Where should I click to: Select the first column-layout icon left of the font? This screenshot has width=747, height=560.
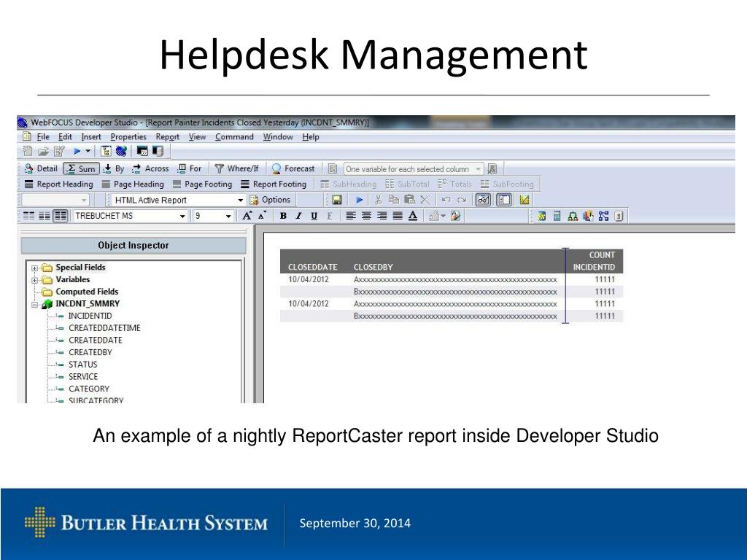pos(29,216)
